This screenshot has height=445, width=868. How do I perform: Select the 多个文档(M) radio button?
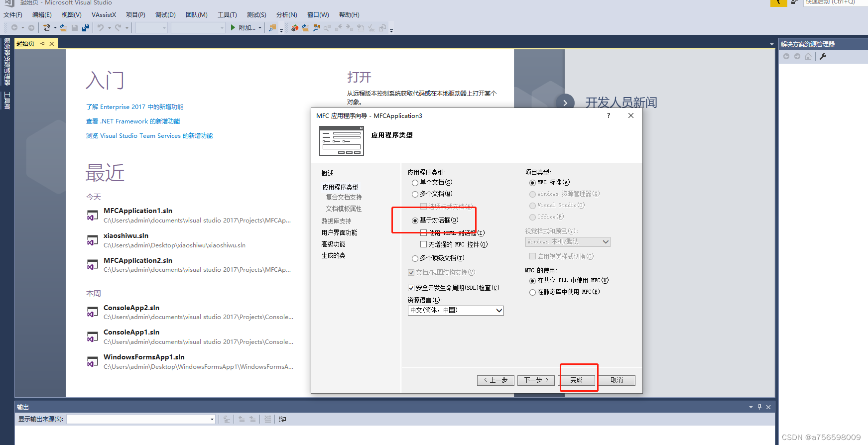(x=415, y=194)
